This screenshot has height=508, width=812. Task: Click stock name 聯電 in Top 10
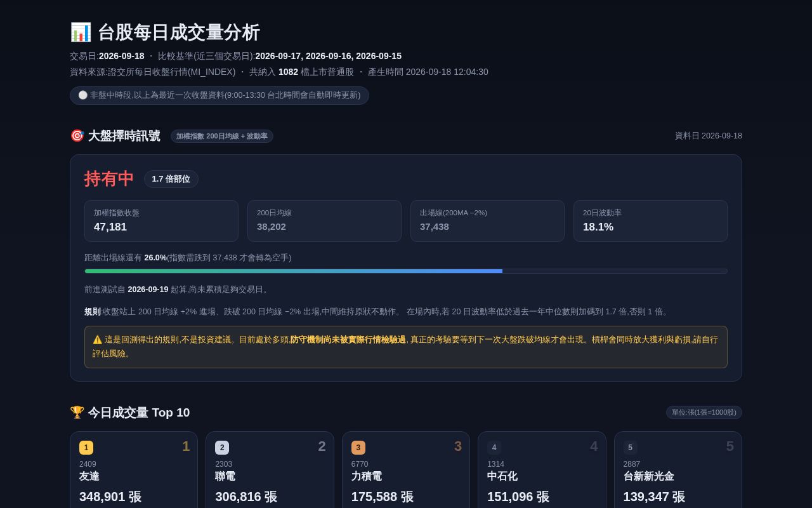point(225,476)
